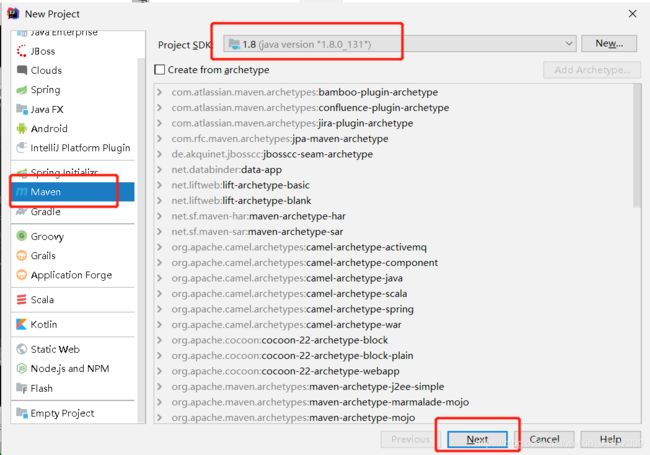
Task: Expand jpa-maven-archetype entry
Action: point(159,138)
